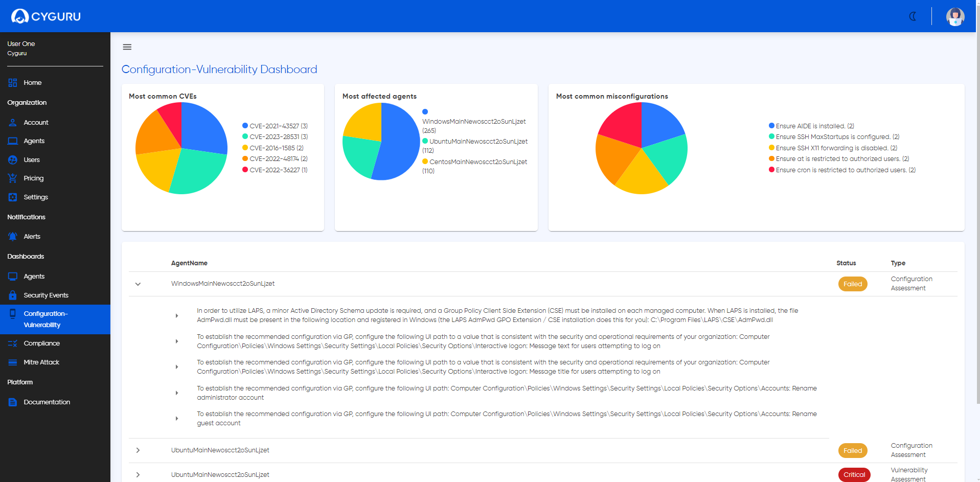This screenshot has width=980, height=482.
Task: Toggle CentosMainNewoscct2oSunLjzet (110) legend entry
Action: [474, 166]
